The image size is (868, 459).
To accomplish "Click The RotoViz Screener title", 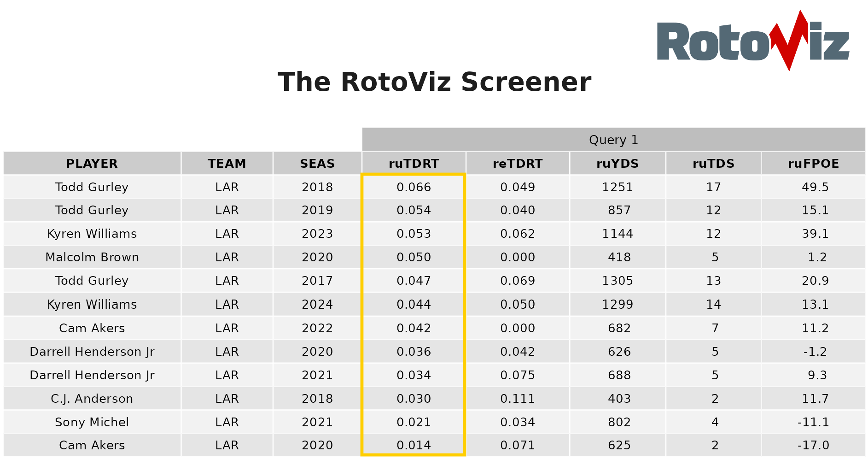I will (x=434, y=82).
